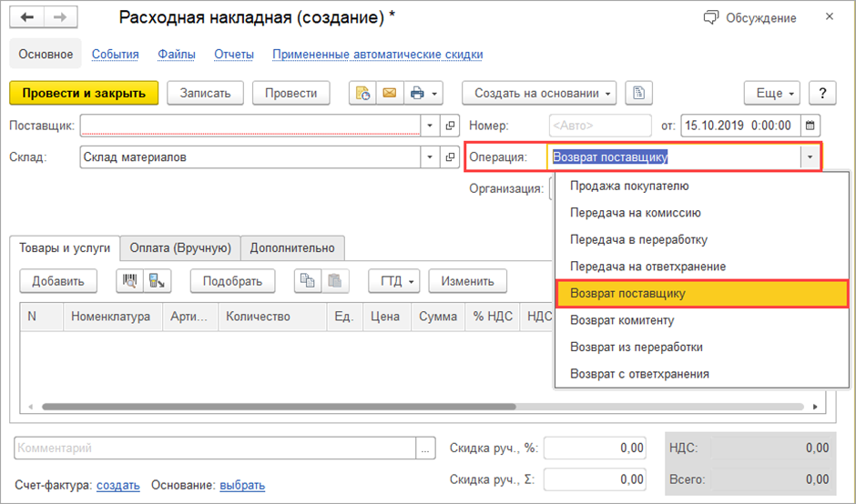Click the Комментарий input field
The height and width of the screenshot is (504, 856).
point(215,449)
